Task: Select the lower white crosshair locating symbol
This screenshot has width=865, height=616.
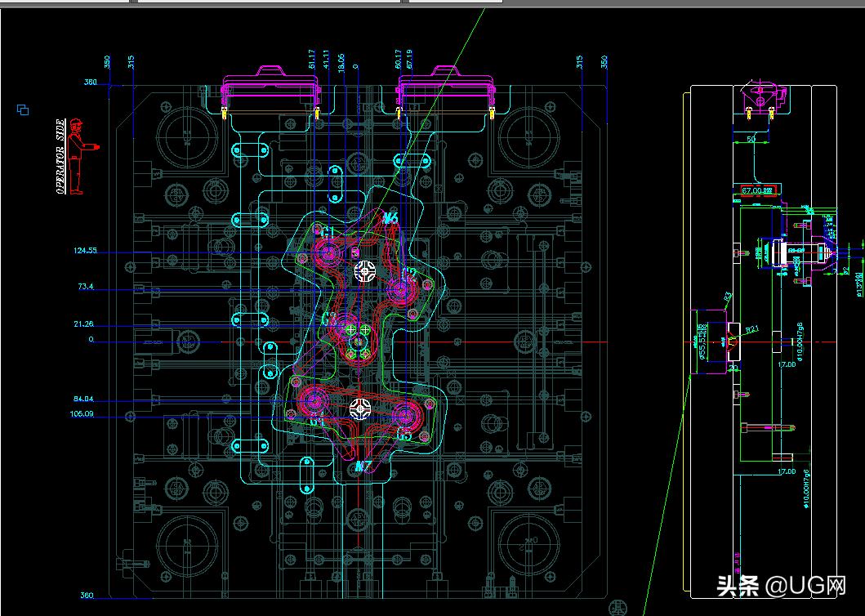Action: click(359, 408)
